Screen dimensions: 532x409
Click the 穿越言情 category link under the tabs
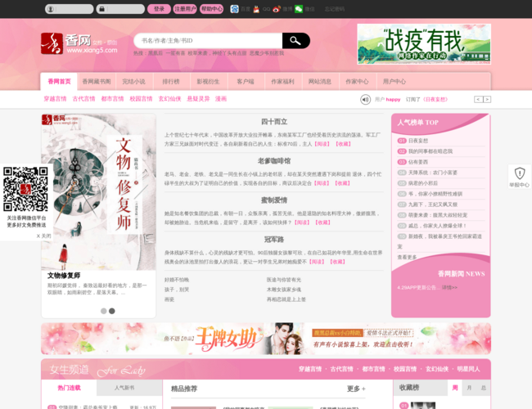click(x=55, y=99)
